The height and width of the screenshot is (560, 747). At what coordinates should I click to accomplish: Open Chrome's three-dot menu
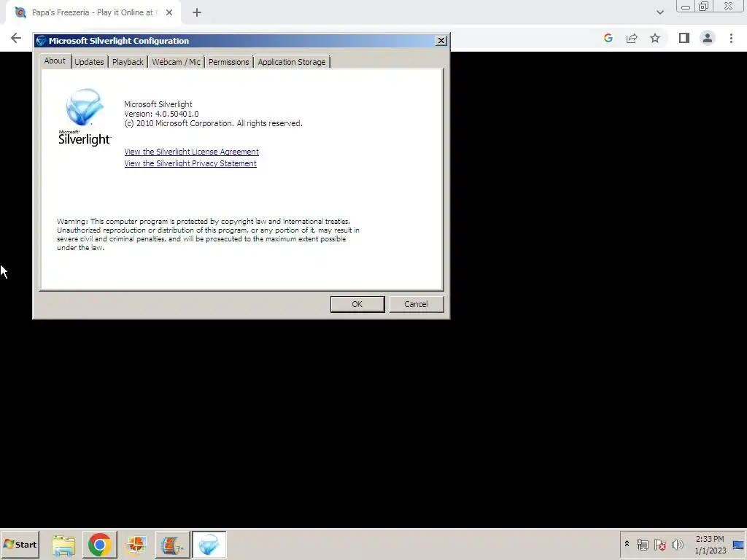pos(731,38)
